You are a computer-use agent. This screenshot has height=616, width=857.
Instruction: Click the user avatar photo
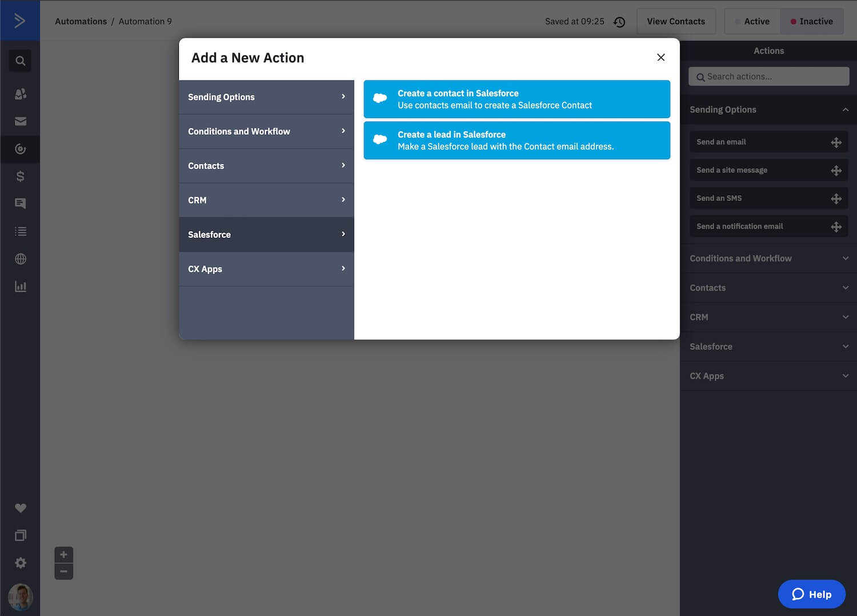(x=20, y=597)
